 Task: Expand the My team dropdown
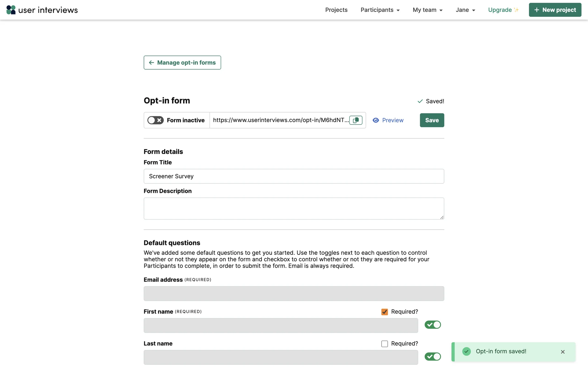point(428,10)
